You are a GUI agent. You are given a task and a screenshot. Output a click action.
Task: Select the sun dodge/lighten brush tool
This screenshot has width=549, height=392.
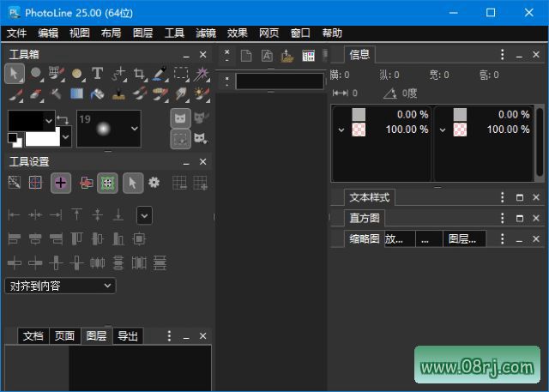coord(202,94)
